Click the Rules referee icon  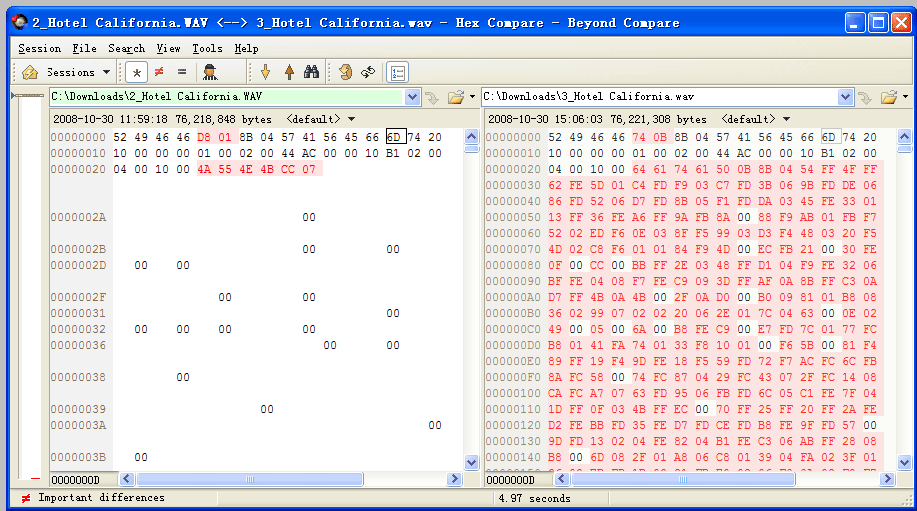(210, 72)
